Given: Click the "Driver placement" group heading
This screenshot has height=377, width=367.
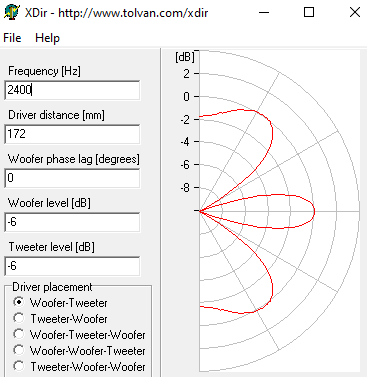Looking at the screenshot, I should pos(52,287).
